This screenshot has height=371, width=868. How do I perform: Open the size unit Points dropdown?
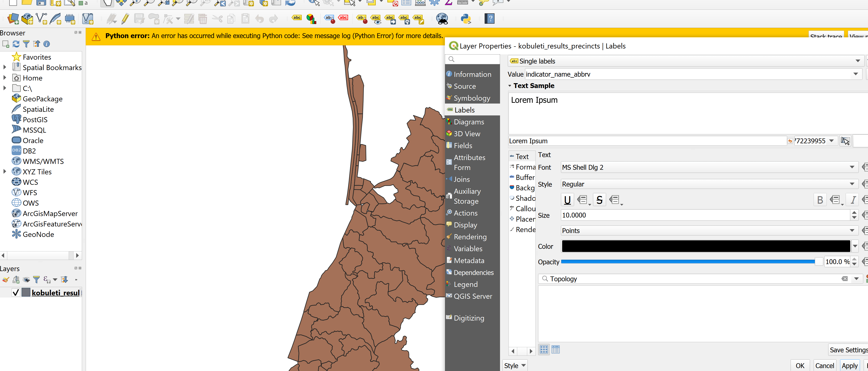pyautogui.click(x=709, y=231)
